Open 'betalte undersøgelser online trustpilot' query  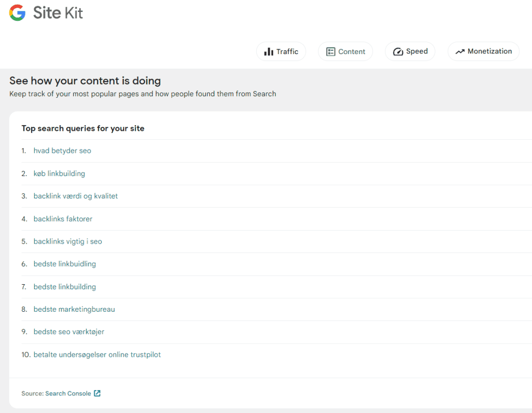pos(97,355)
